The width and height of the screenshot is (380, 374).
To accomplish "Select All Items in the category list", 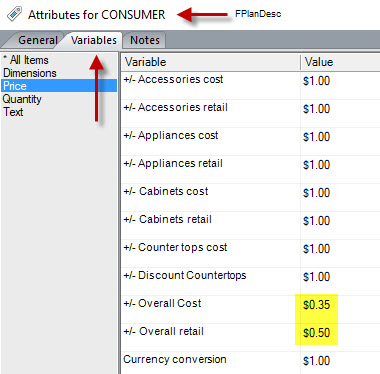I will click(x=26, y=60).
